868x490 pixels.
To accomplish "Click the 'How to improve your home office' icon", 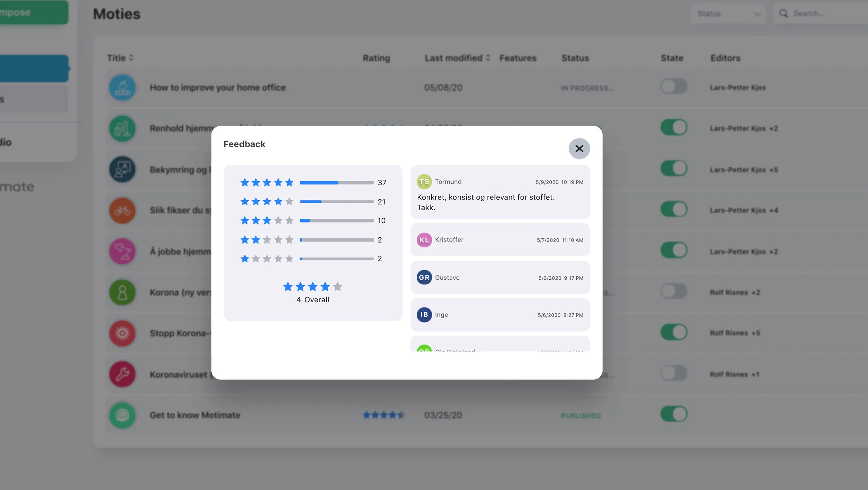I will pyautogui.click(x=122, y=87).
